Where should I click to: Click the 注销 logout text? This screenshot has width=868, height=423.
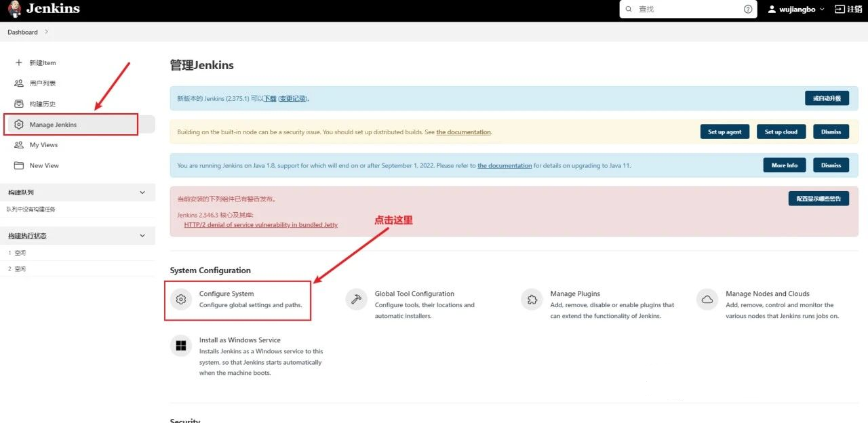click(x=854, y=9)
